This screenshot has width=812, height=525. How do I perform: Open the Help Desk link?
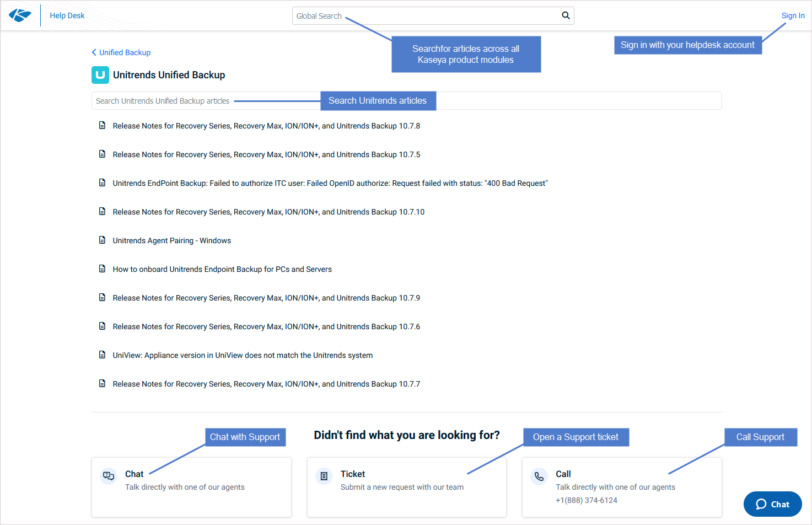point(67,15)
